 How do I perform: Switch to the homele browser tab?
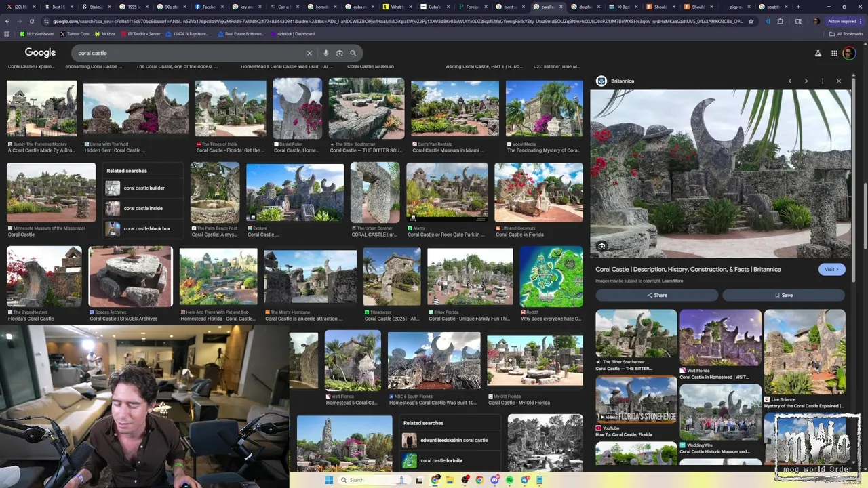tap(321, 7)
